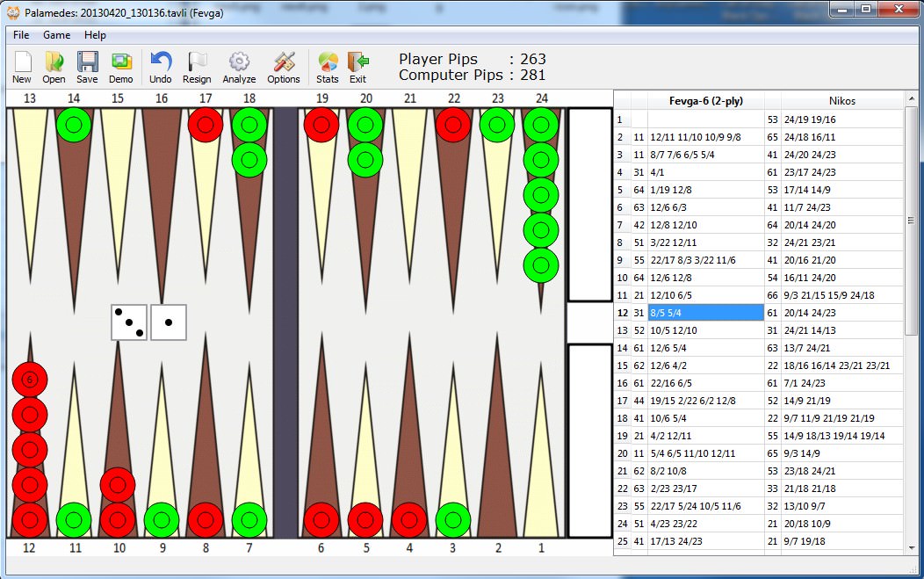Image resolution: width=924 pixels, height=579 pixels.
Task: Start Demo mode from the toolbar
Action: point(121,67)
